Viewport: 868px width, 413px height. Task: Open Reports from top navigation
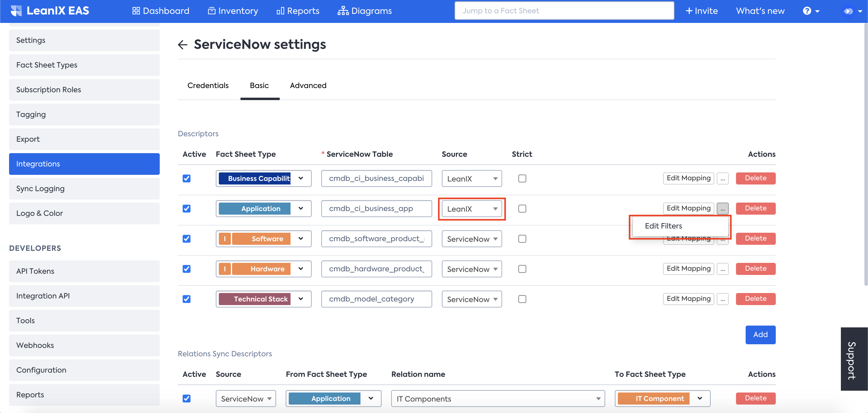[298, 11]
